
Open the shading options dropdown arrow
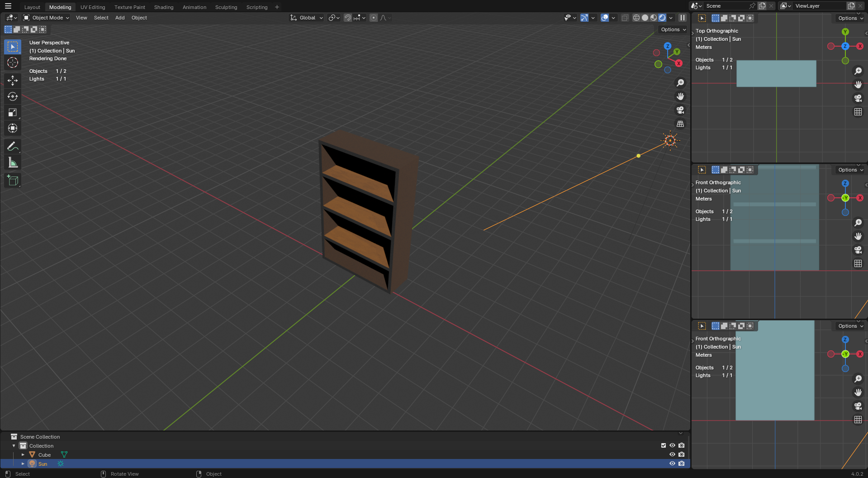tap(671, 18)
